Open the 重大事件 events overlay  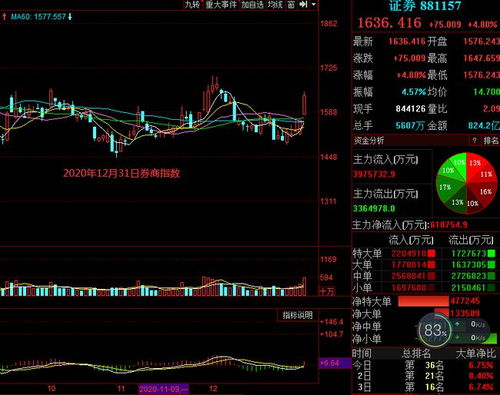click(221, 4)
